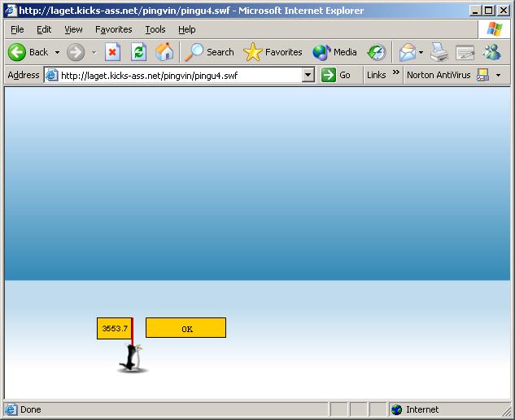Click the Done status bar text
Screen dimensions: 515x420
tap(31, 409)
